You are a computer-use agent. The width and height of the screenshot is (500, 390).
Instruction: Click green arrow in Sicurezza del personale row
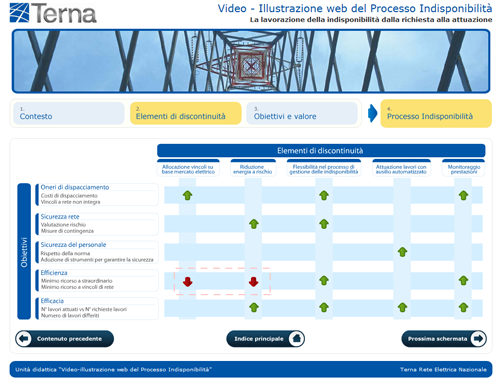pyautogui.click(x=402, y=252)
